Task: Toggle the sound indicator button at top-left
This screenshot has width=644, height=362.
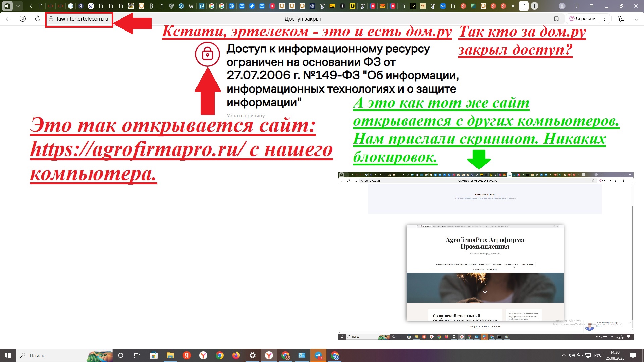Action: tap(7, 6)
